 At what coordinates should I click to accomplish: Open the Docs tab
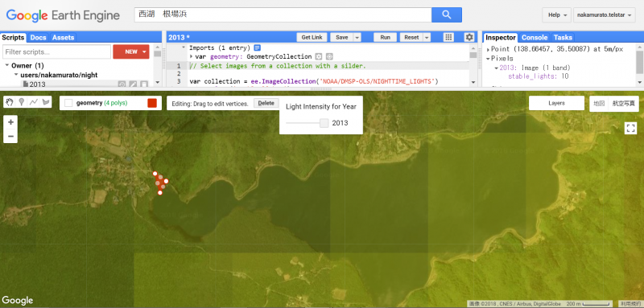38,37
